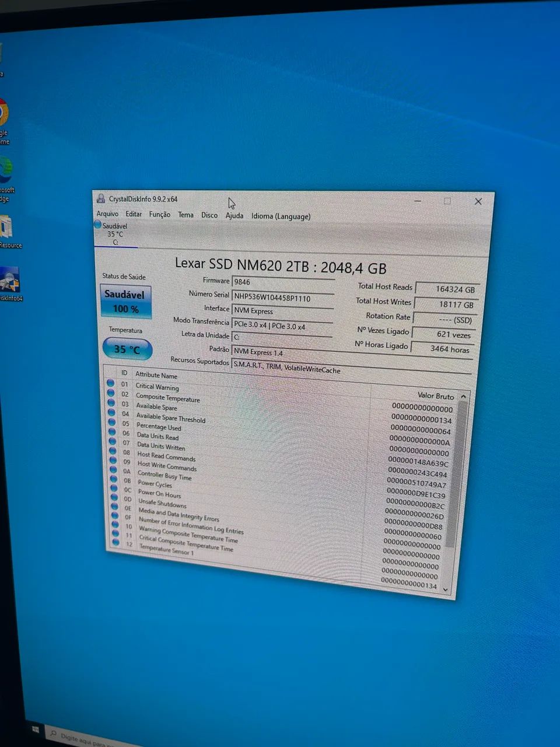Open the Função menu
This screenshot has height=747, width=560.
(160, 214)
